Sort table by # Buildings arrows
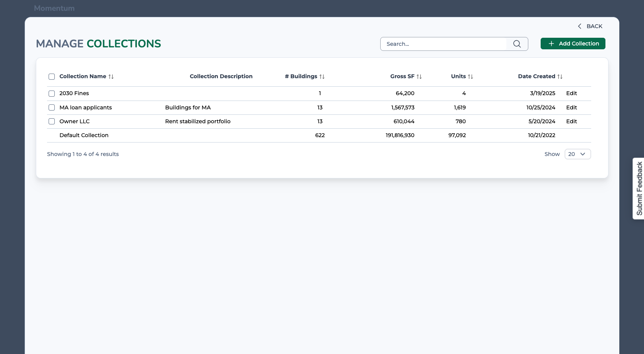 click(x=322, y=77)
